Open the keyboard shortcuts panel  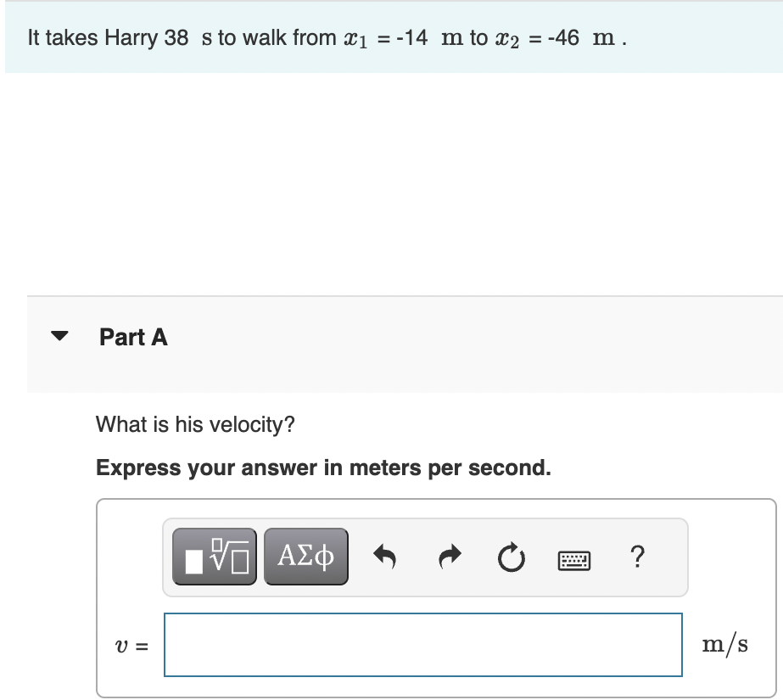click(574, 557)
